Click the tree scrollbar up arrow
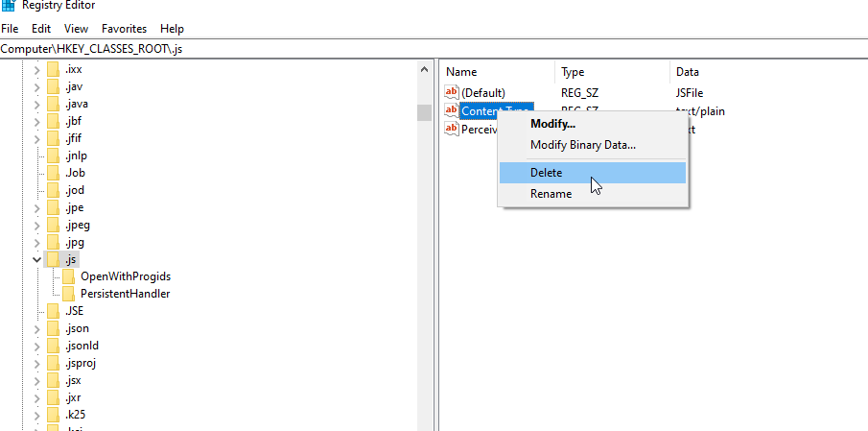 click(425, 70)
